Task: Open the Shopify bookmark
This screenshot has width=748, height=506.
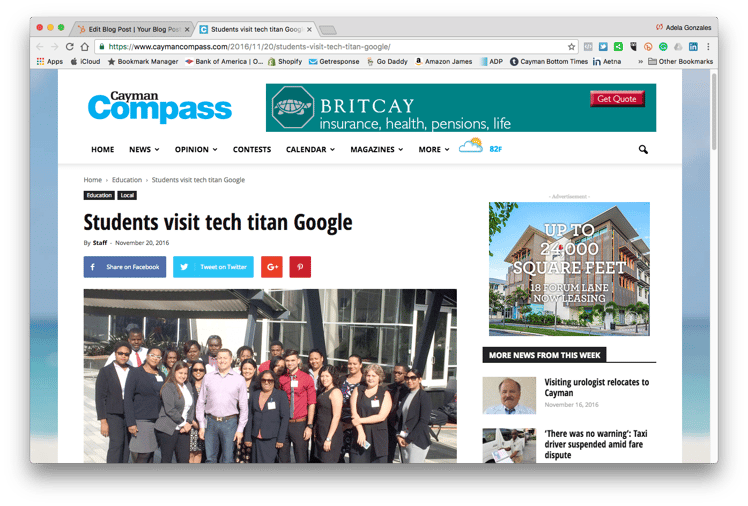Action: 285,62
